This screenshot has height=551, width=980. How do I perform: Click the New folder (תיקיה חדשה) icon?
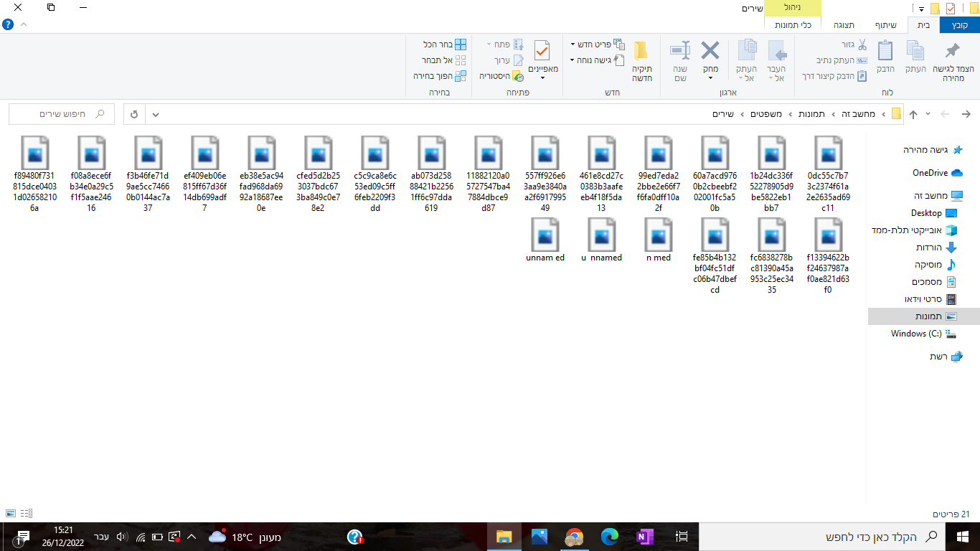point(641,50)
